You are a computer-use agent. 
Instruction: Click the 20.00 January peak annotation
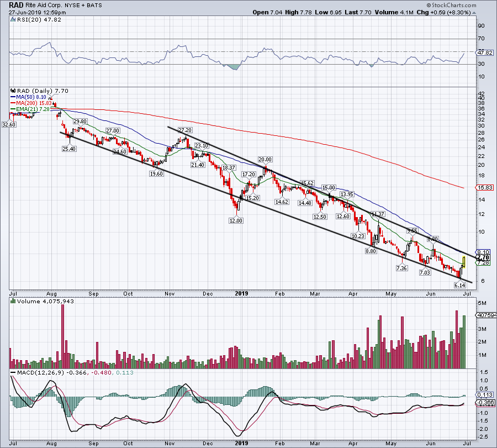coord(265,160)
